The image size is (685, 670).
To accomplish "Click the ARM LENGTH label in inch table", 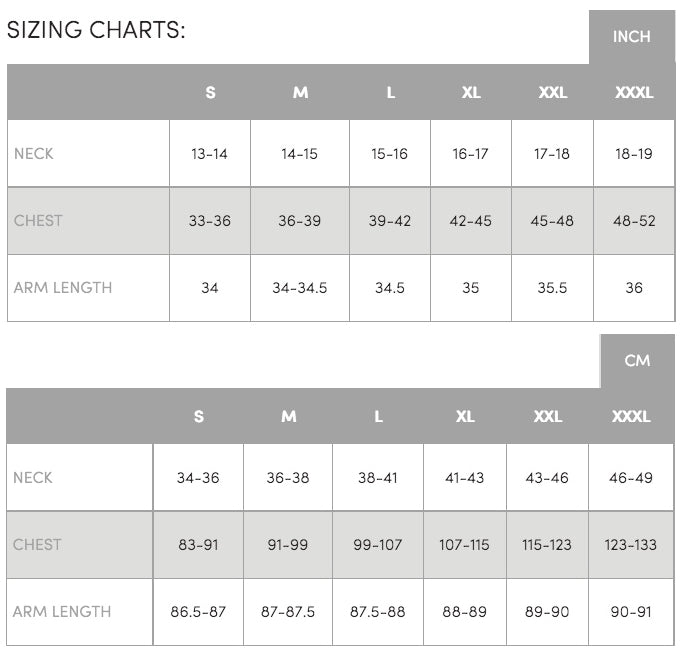I will point(63,288).
